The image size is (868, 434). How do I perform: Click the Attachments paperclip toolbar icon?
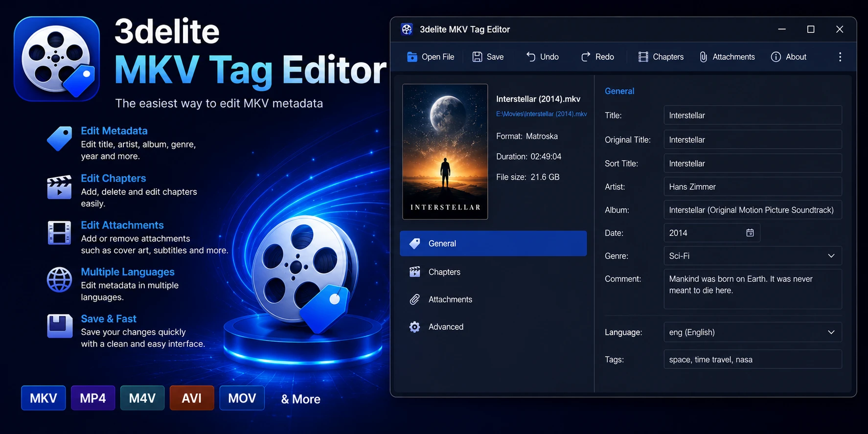pos(703,57)
